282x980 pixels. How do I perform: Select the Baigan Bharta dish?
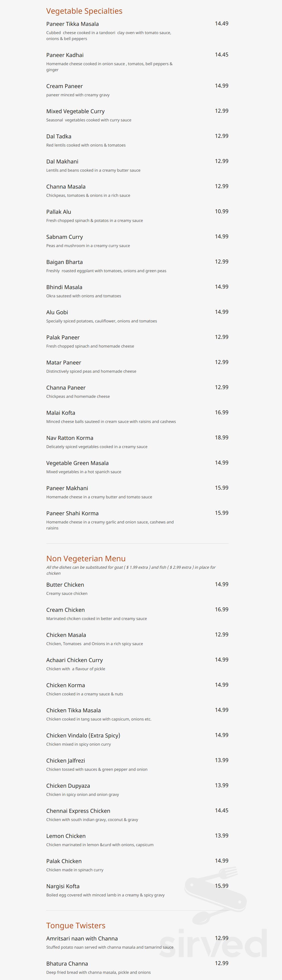65,262
